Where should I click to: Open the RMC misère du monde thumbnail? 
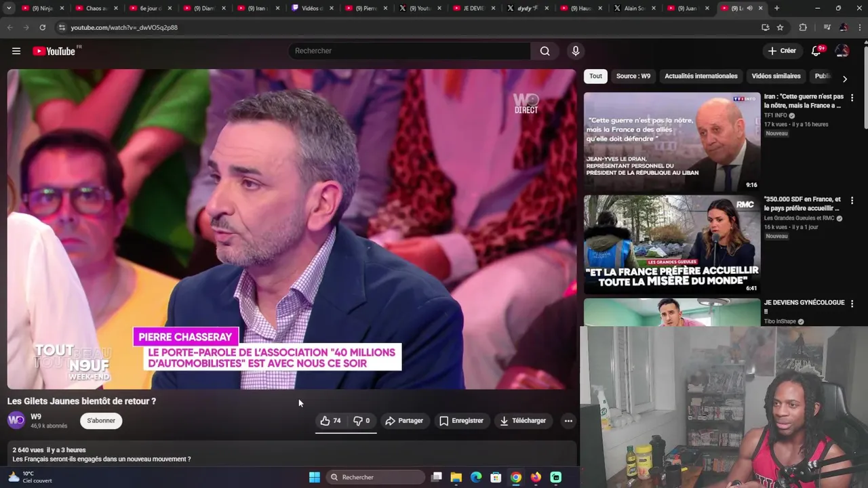coord(672,245)
